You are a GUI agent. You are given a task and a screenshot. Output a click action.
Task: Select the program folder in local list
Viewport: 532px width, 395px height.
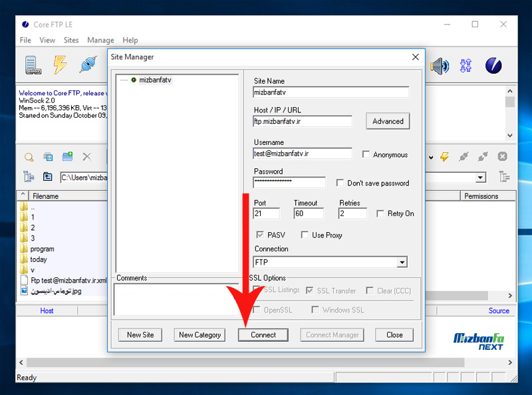point(42,249)
